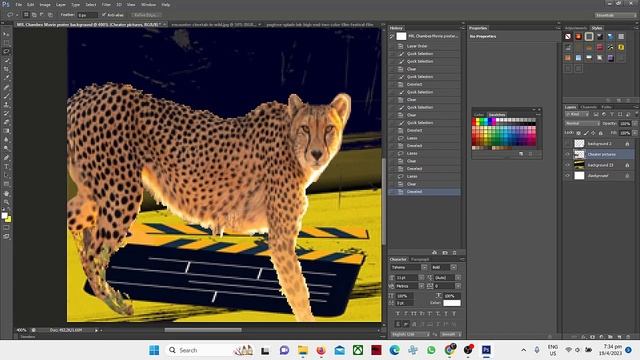Hide the background 23 layer
This screenshot has width=640, height=360.
[x=567, y=165]
